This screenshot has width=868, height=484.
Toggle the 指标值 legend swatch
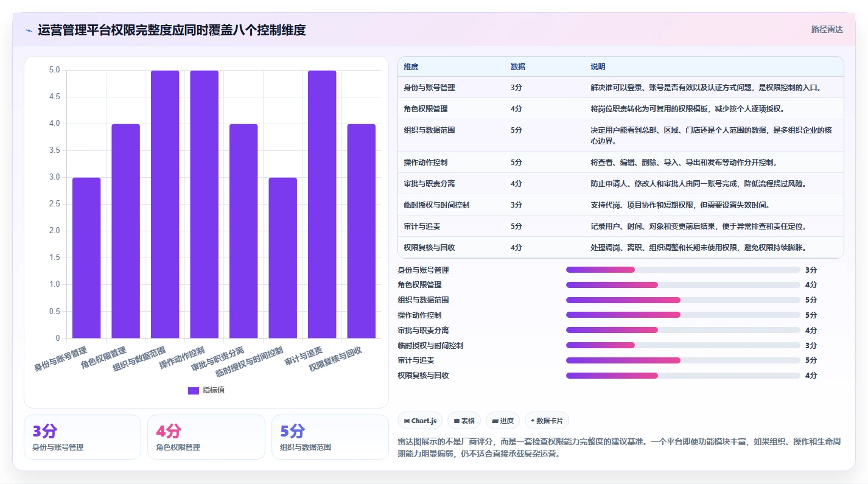[194, 390]
